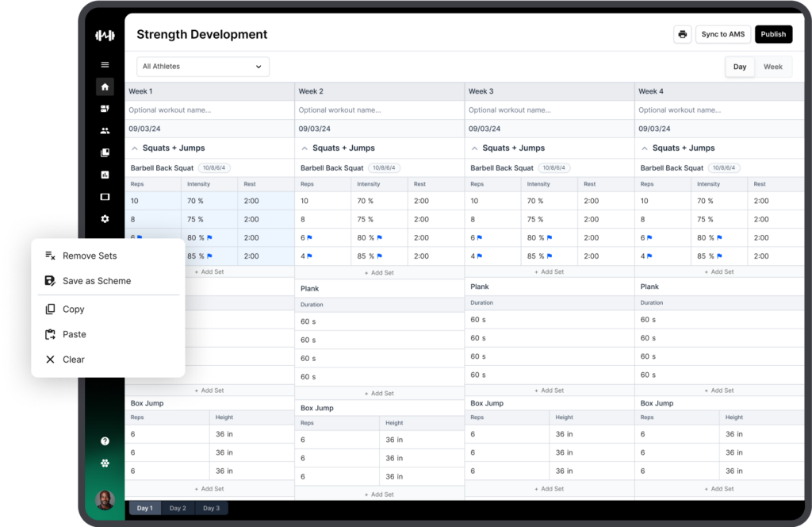Open the hamburger menu in the sidebar
The image size is (812, 527).
pos(105,65)
